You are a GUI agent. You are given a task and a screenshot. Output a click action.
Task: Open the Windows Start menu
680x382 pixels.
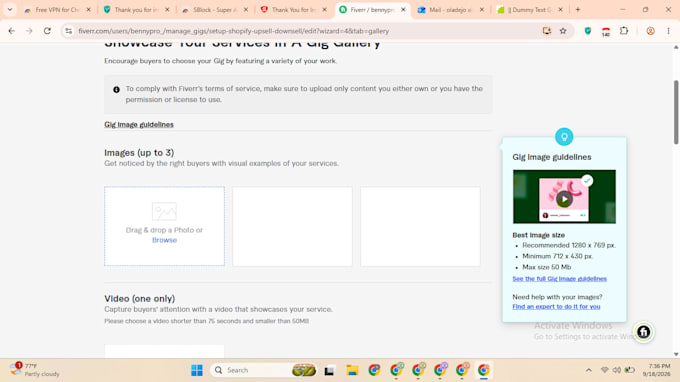(197, 370)
